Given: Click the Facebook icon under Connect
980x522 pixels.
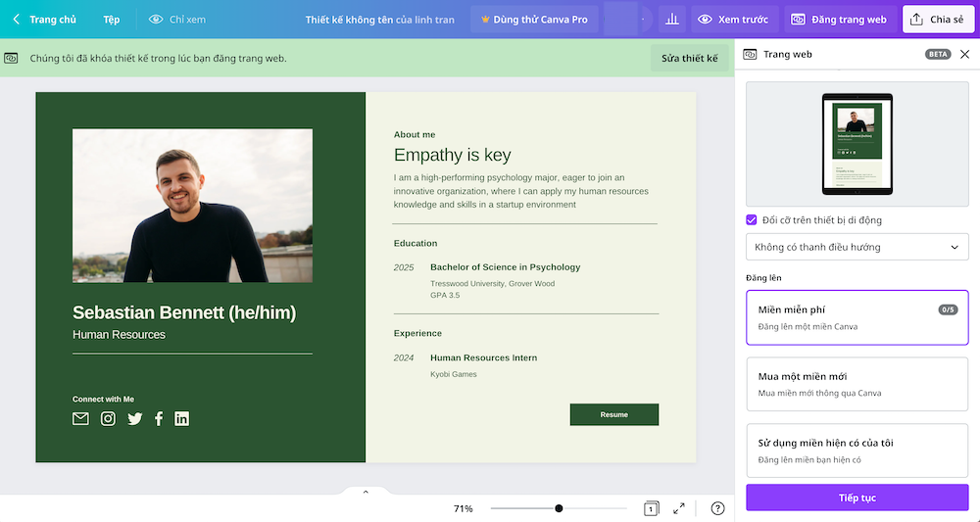Looking at the screenshot, I should pos(159,419).
